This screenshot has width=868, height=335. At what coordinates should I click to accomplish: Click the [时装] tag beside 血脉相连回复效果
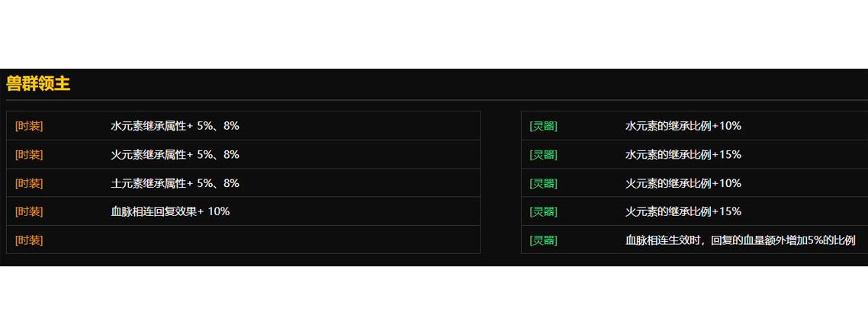[x=29, y=211]
